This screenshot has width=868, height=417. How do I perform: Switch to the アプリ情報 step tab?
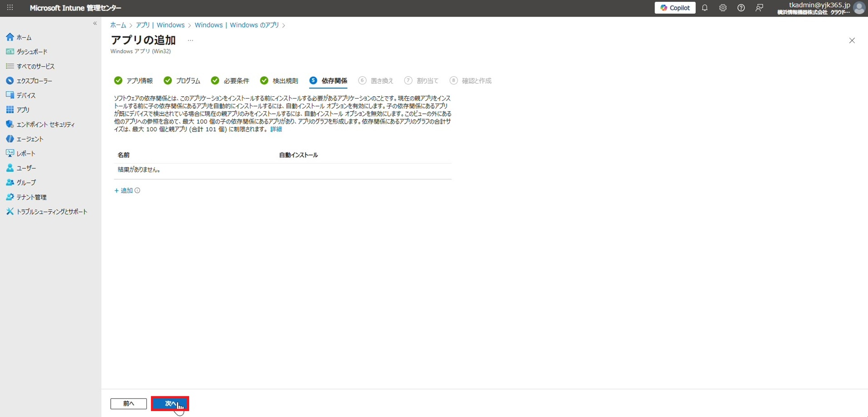point(134,81)
